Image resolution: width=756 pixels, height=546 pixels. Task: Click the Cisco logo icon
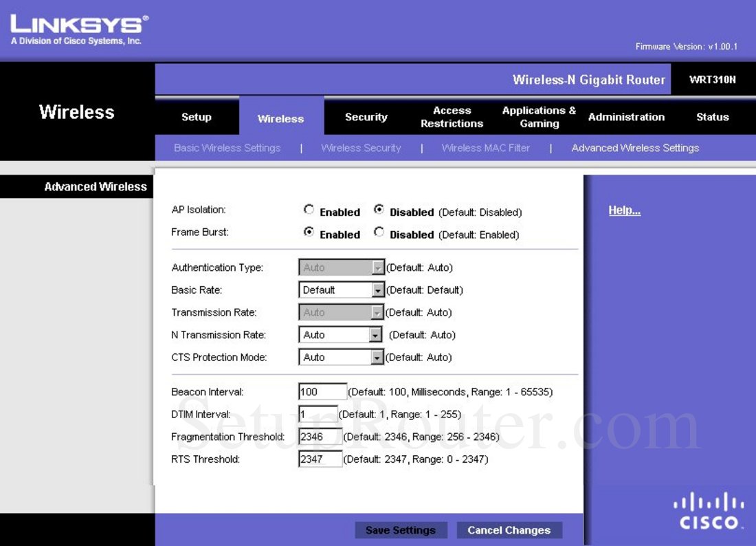point(707,509)
